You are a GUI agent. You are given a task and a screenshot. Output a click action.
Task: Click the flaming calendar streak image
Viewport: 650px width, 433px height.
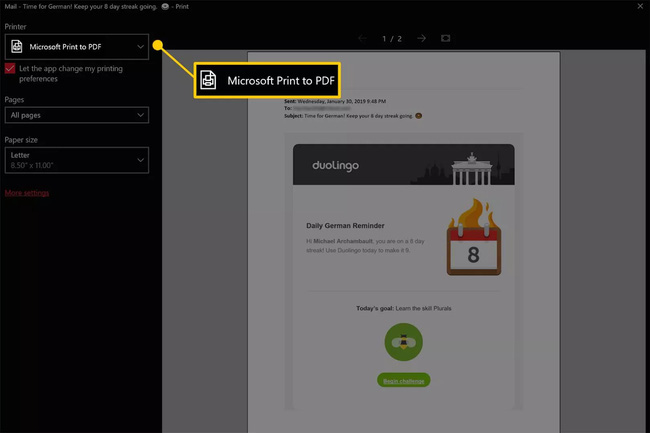(x=474, y=237)
